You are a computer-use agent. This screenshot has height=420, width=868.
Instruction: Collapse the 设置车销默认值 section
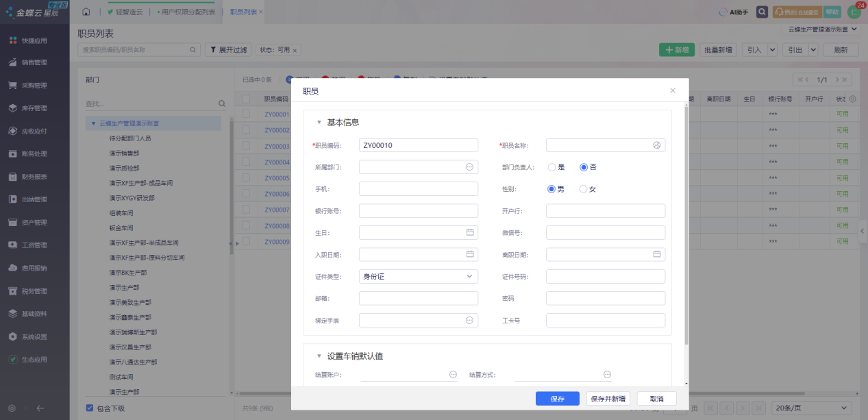(319, 356)
